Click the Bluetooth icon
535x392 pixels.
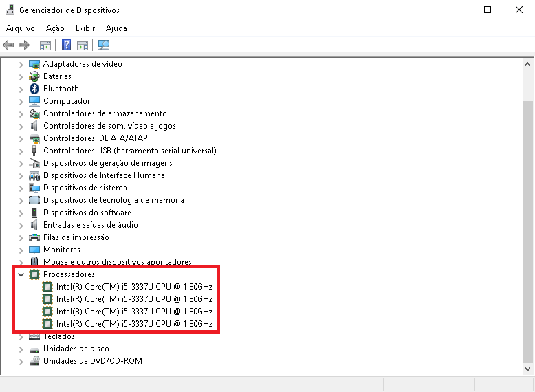34,89
